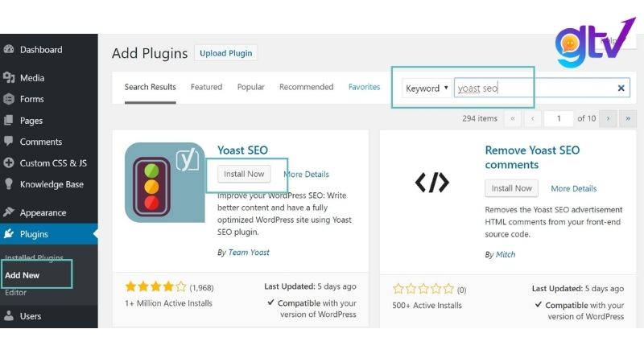Jump to last results page arrow

click(x=627, y=118)
